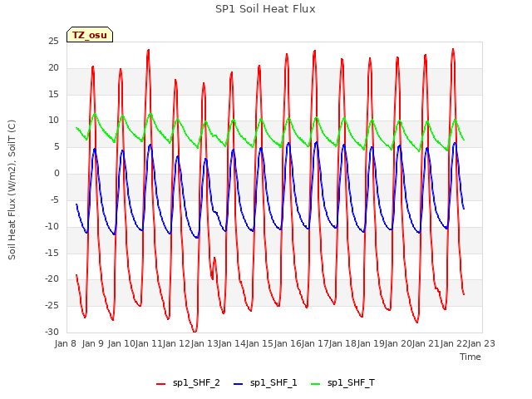Screen dimensions: 532x399
Task: Click the red sp1_SHF_2 legend swatch
Action: click(160, 384)
